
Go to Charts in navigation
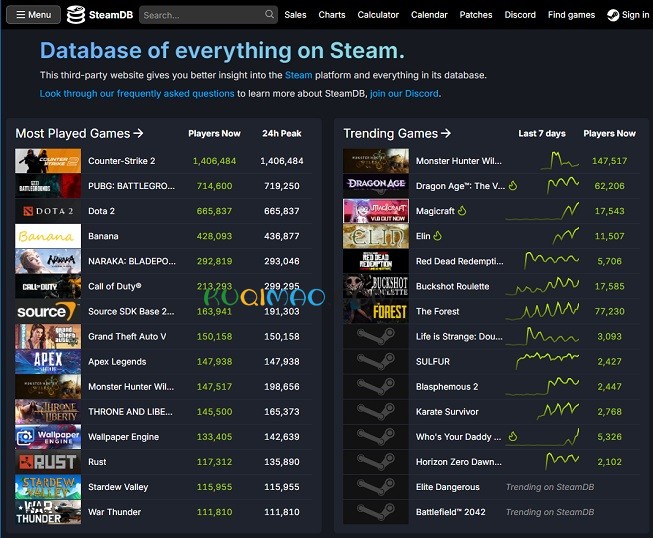pyautogui.click(x=332, y=15)
